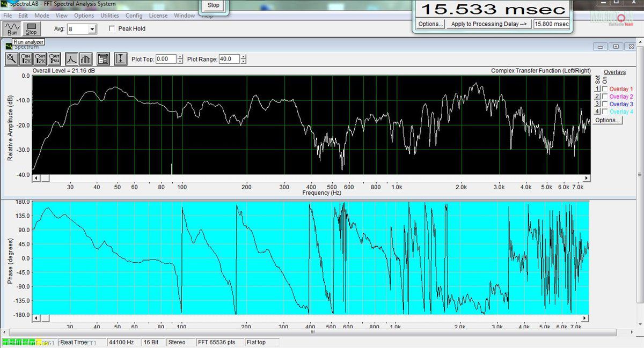Decrease the Plot Range value
The image size is (644, 348).
pos(243,61)
